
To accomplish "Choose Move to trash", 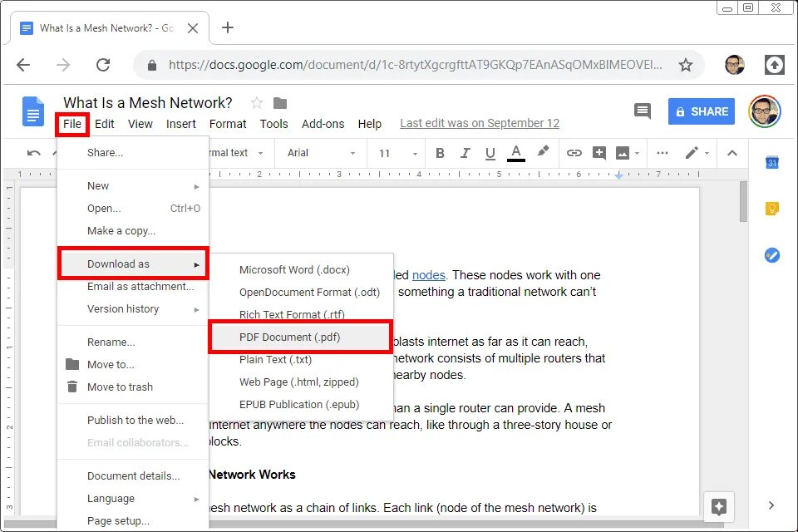I will (133, 387).
